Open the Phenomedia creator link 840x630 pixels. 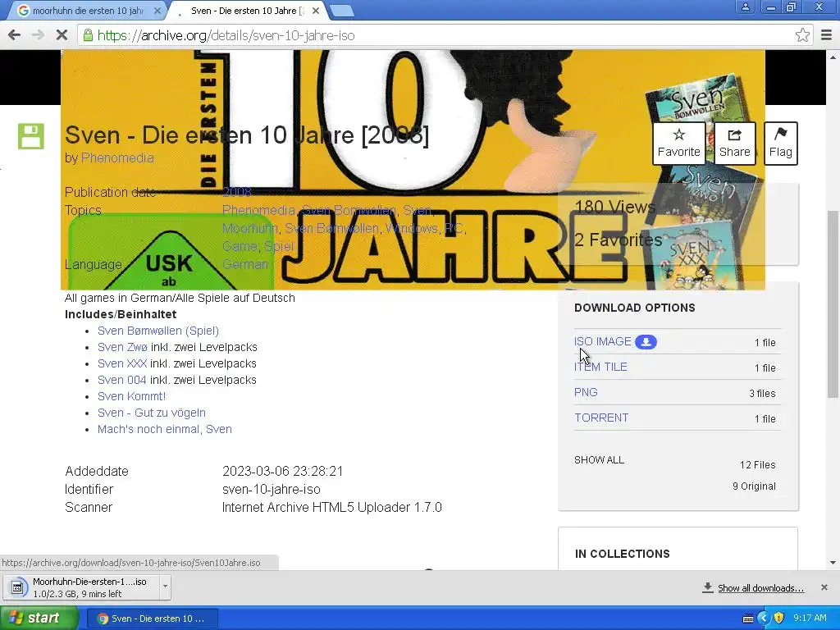click(117, 158)
